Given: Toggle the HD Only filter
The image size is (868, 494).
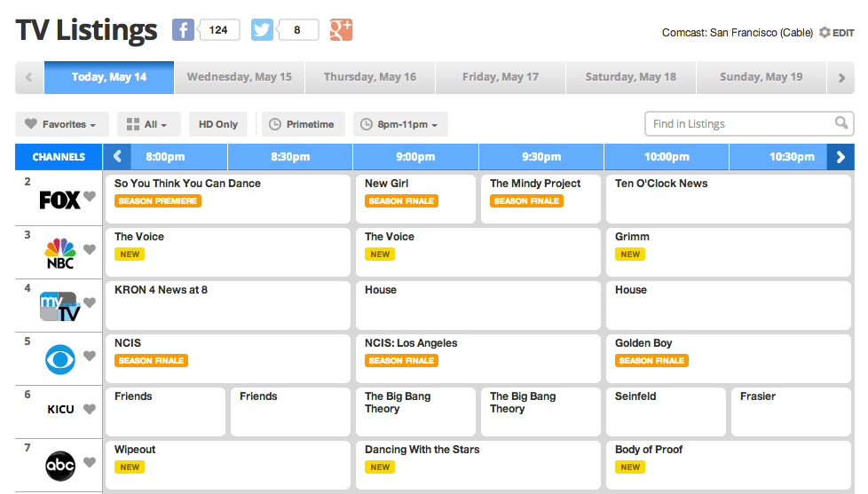Looking at the screenshot, I should pos(218,124).
